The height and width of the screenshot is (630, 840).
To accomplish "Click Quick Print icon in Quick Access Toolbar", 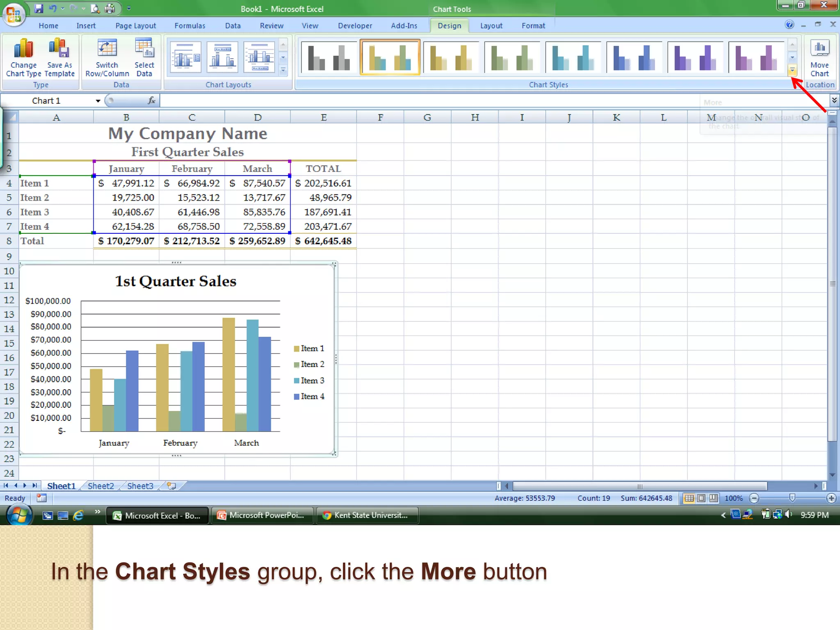I will tap(110, 8).
